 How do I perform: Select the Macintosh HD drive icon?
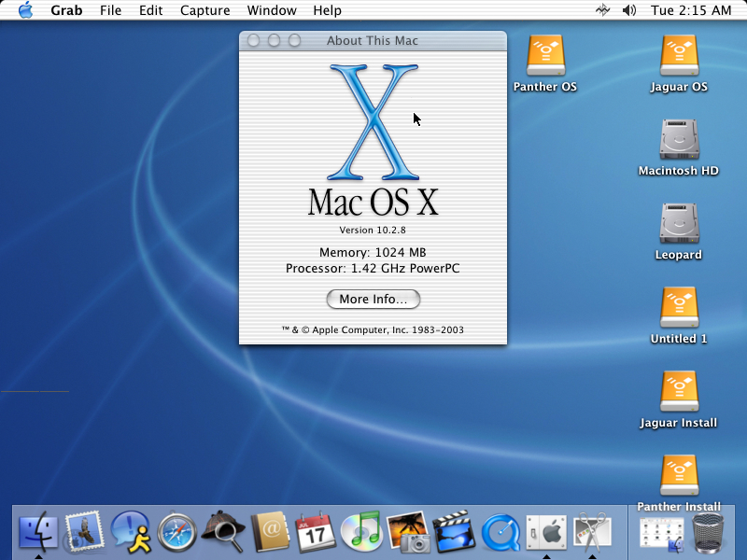click(x=678, y=140)
